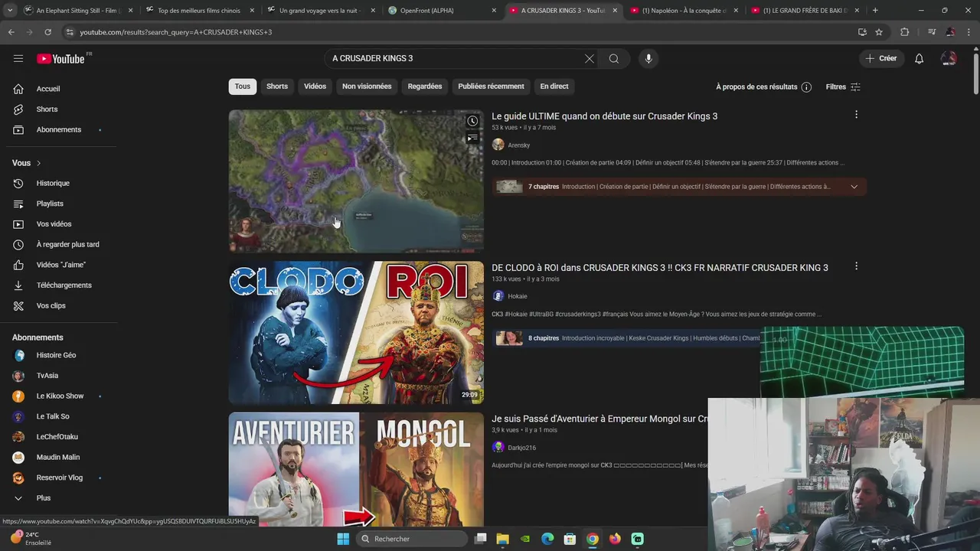The image size is (980, 551).
Task: Click the info icon beside À propos de ces résultats
Action: click(x=806, y=87)
